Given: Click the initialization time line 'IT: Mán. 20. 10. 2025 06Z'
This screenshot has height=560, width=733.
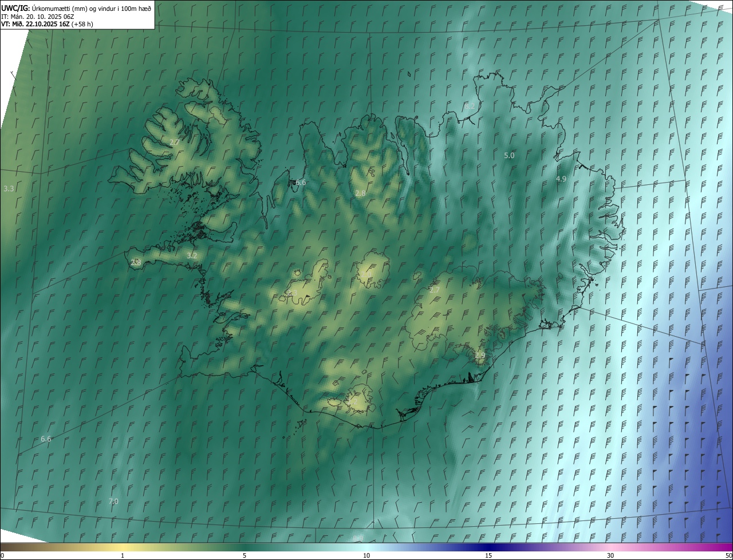Looking at the screenshot, I should 38,16.
